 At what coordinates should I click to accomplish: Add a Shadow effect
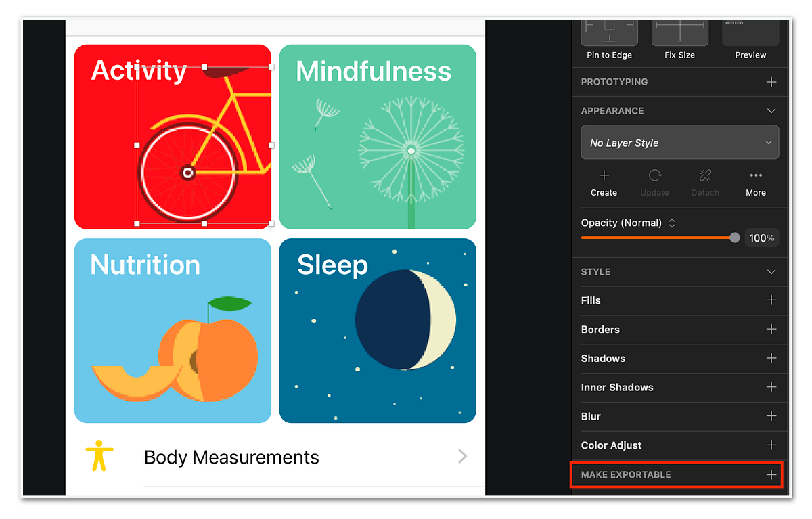click(771, 359)
